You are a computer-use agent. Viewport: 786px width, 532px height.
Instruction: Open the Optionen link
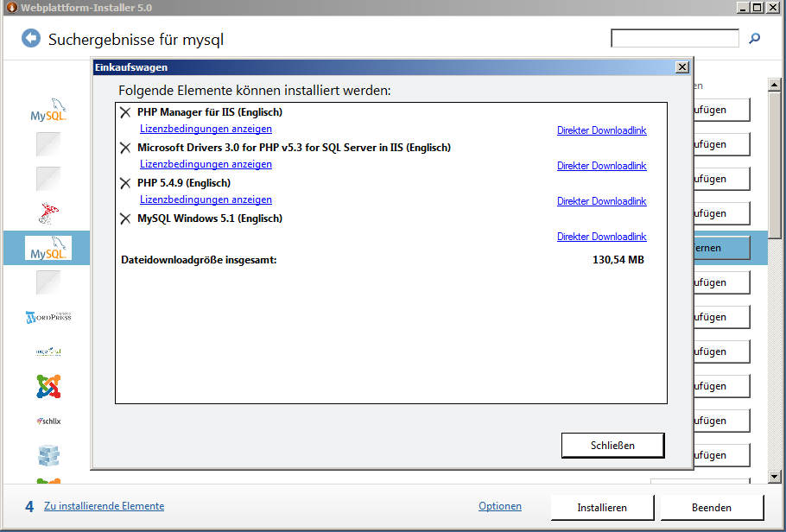coord(500,506)
